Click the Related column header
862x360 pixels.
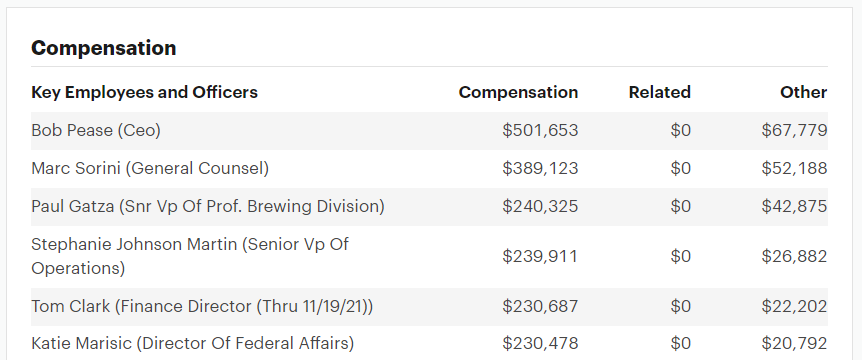[660, 92]
